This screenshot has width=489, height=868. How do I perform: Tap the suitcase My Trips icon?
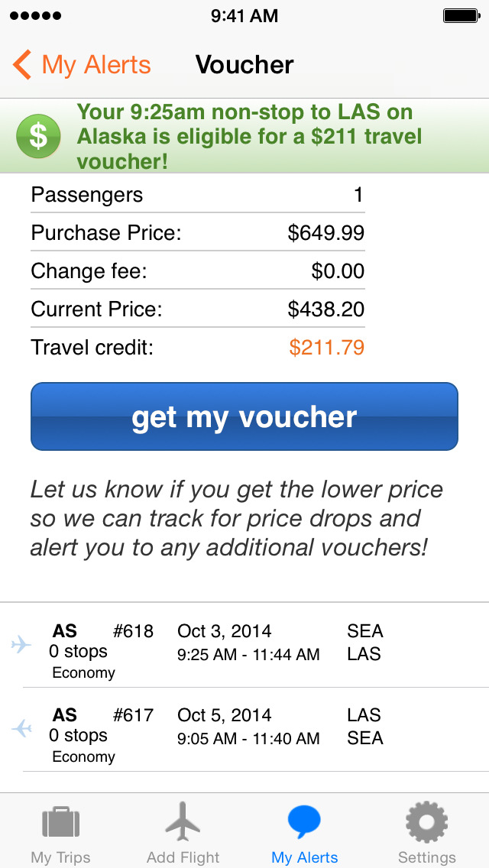(x=61, y=823)
